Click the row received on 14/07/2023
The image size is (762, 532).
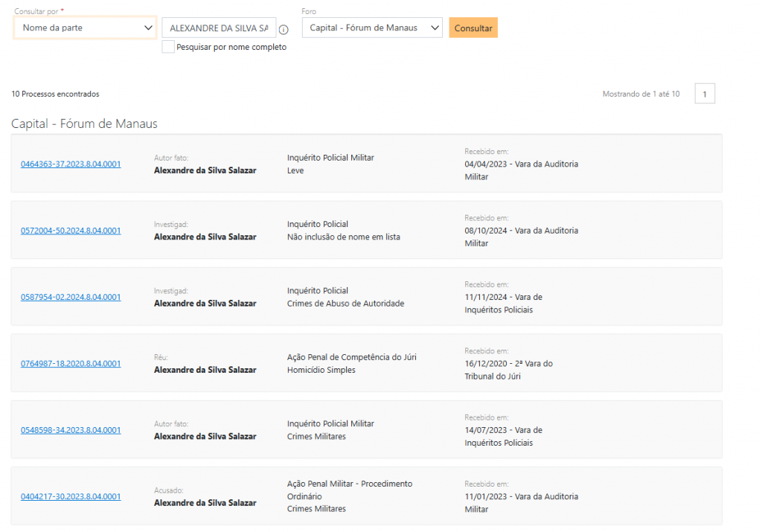[x=503, y=430]
